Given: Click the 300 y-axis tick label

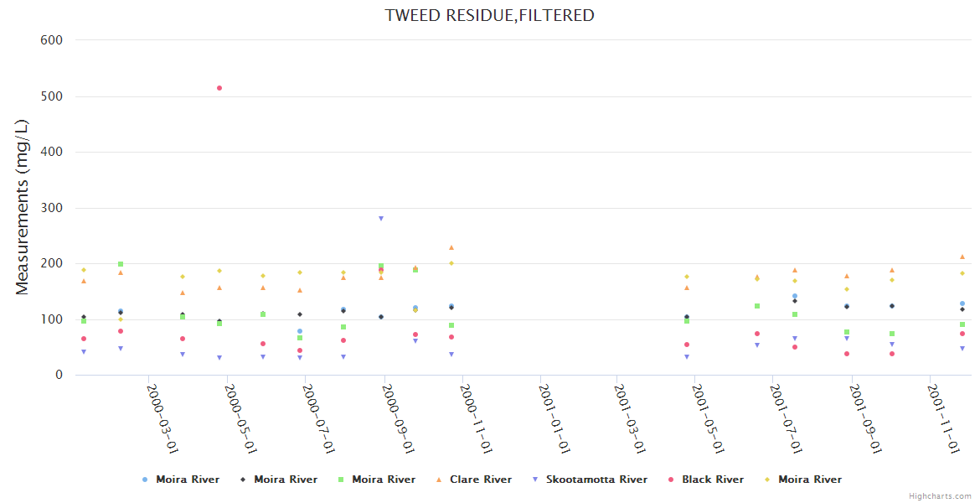Looking at the screenshot, I should 52,208.
